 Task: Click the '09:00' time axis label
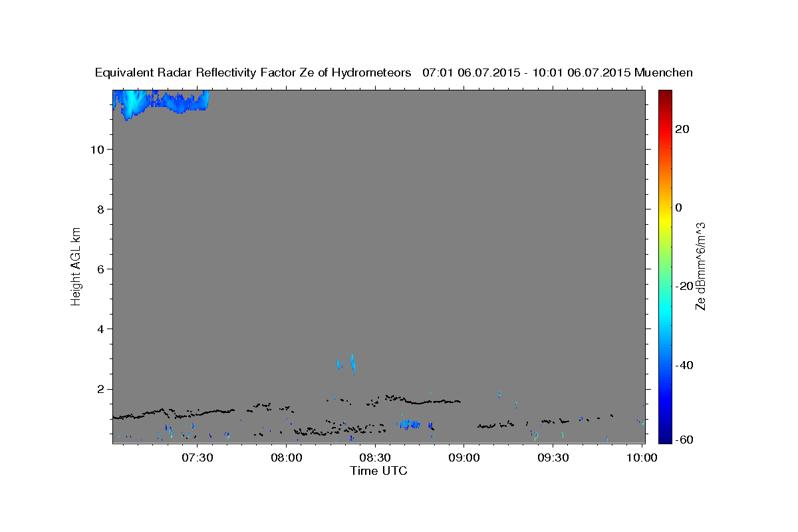464,458
